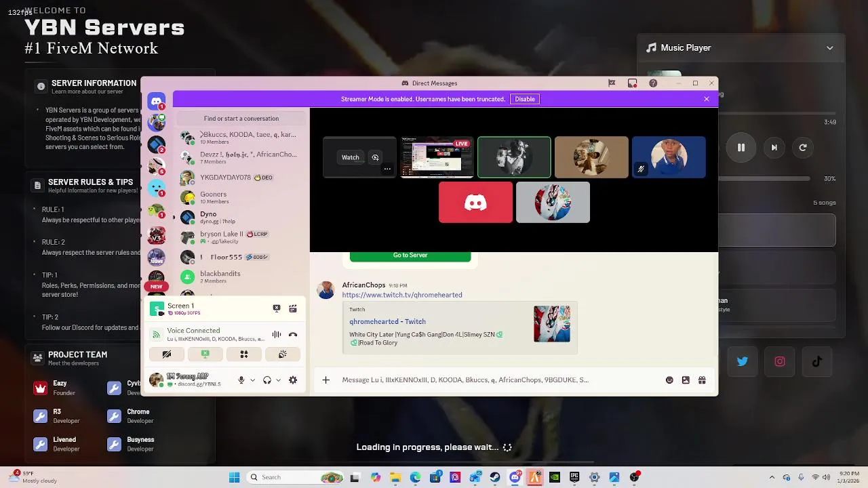
Task: Open Server Information section
Action: 87,87
